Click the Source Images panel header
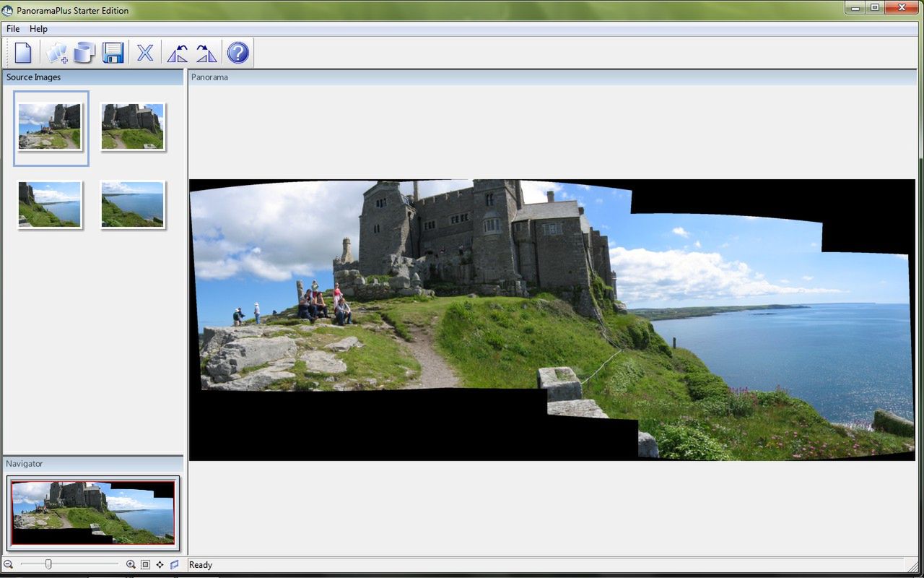 pyautogui.click(x=93, y=77)
